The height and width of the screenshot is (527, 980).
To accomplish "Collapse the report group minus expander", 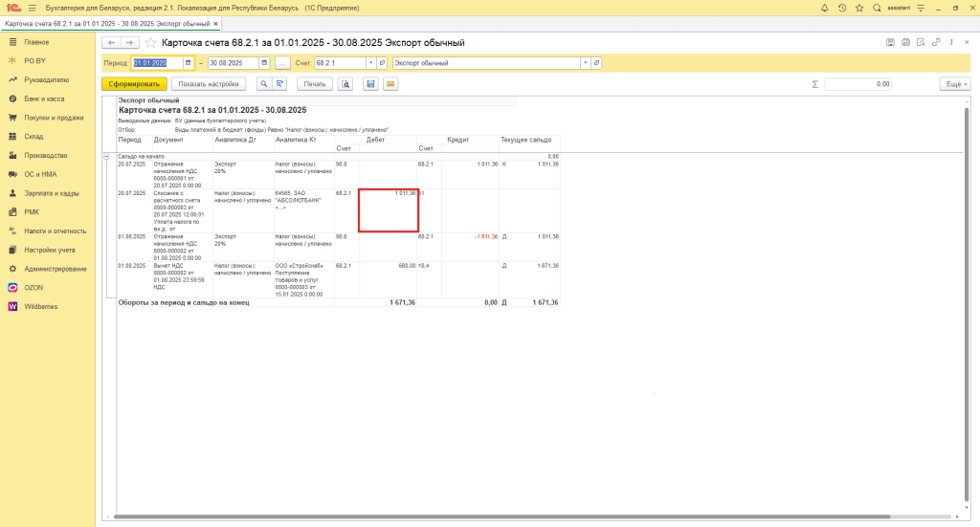I will tap(106, 157).
